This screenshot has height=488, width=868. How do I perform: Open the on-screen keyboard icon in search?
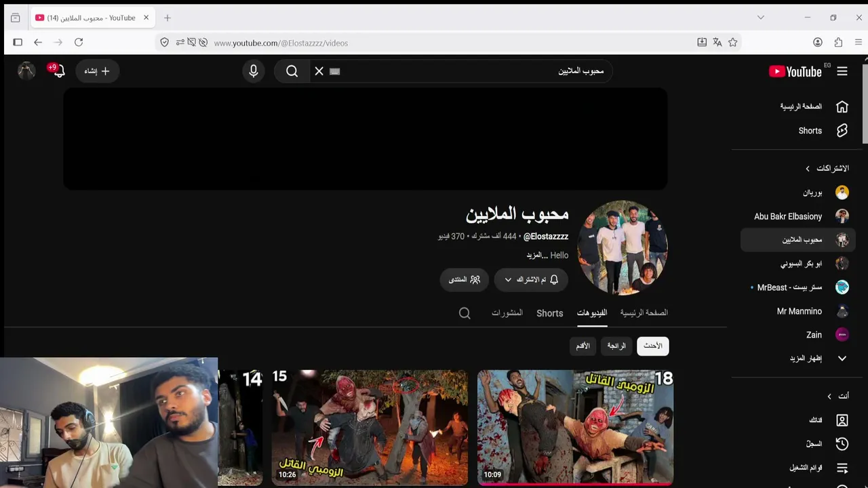click(335, 71)
